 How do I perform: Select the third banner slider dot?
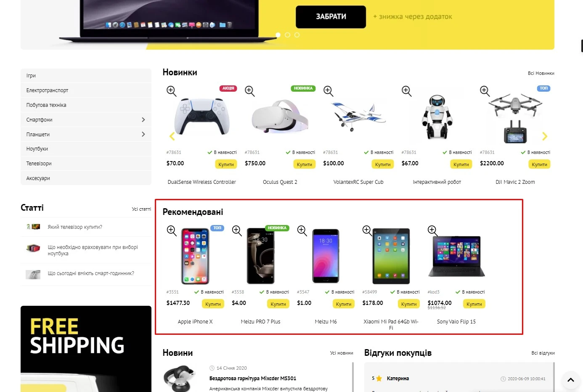click(297, 35)
